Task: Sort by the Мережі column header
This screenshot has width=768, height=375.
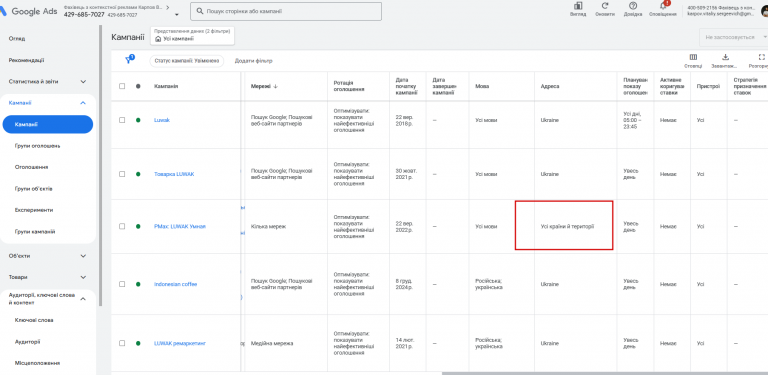Action: (264, 86)
